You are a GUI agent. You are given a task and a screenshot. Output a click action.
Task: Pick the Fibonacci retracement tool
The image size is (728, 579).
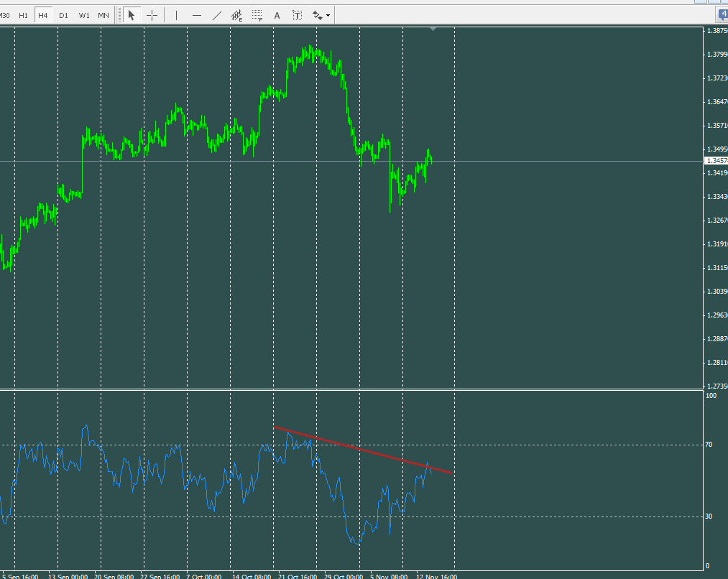tap(257, 15)
